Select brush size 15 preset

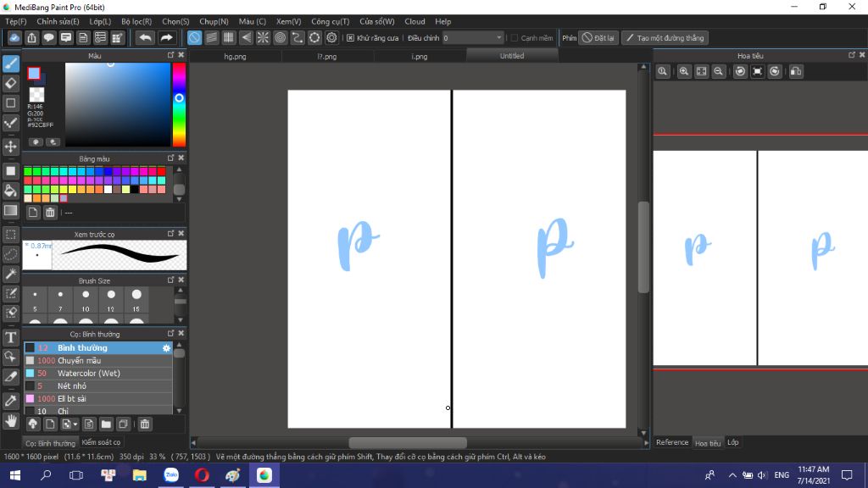(x=136, y=301)
